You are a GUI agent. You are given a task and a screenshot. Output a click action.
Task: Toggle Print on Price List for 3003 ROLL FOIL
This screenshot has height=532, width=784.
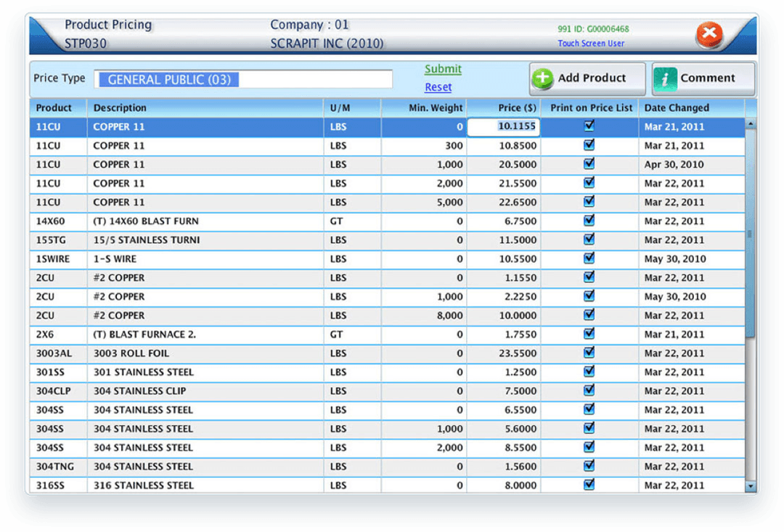click(589, 353)
